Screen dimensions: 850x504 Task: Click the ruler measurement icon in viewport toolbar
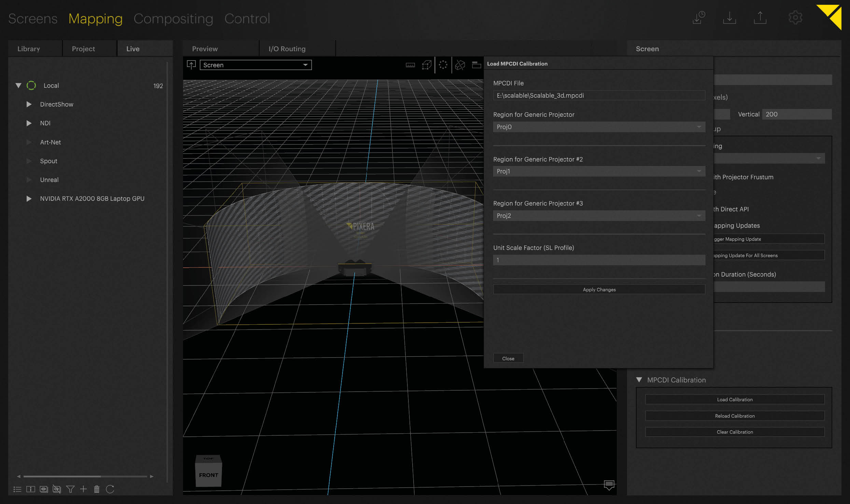(x=410, y=65)
